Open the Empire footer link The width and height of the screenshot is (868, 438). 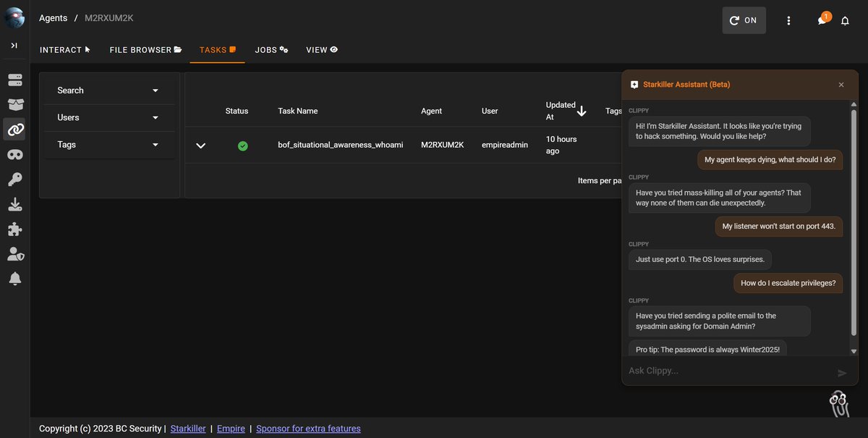click(231, 429)
